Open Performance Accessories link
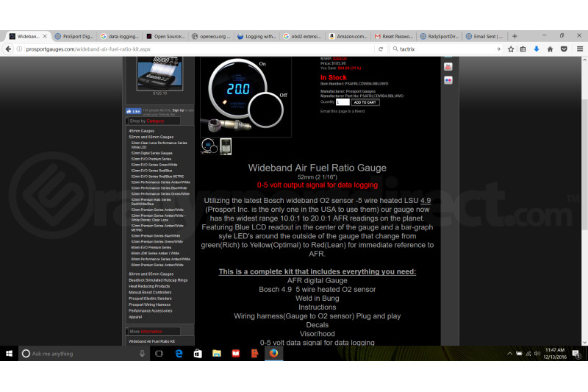Image resolution: width=588 pixels, height=392 pixels. 151,311
